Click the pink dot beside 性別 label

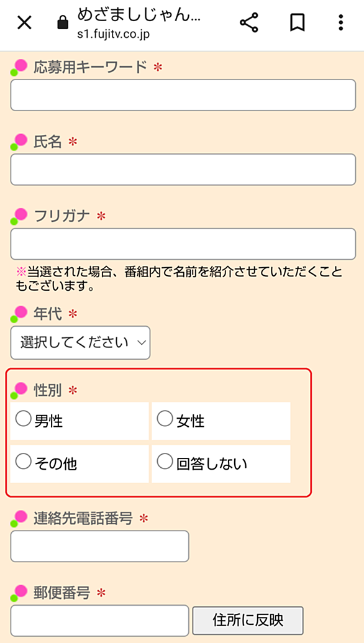[x=21, y=388]
